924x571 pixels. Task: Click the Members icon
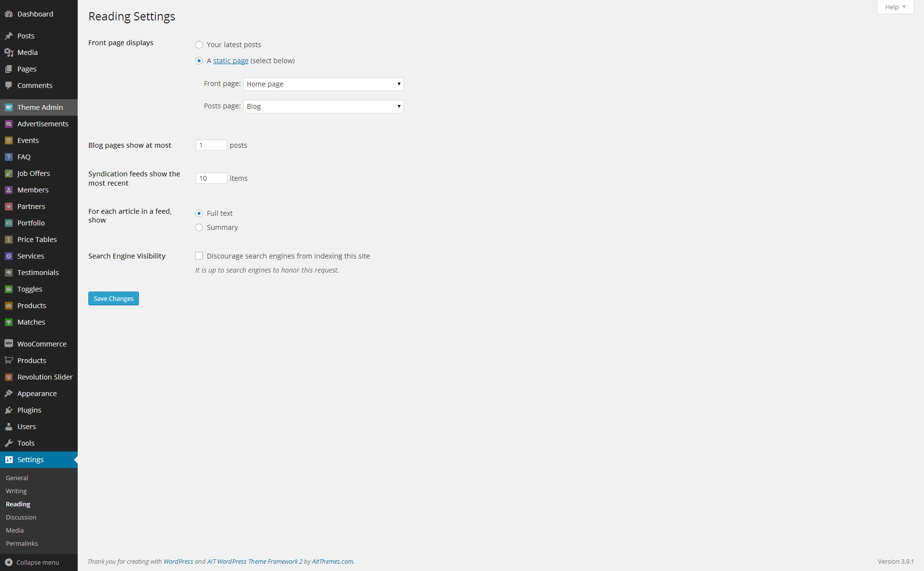coord(9,190)
